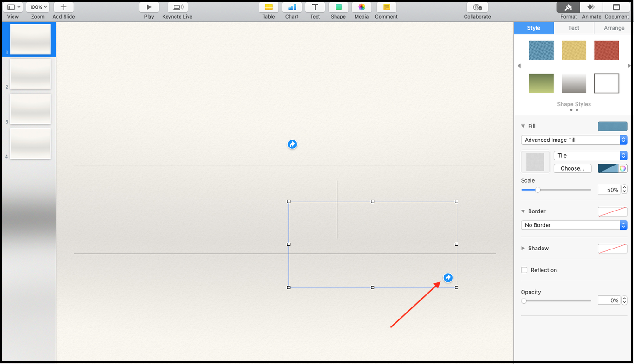This screenshot has height=364, width=634.
Task: Open the Advanced Image Fill dropdown
Action: [574, 140]
